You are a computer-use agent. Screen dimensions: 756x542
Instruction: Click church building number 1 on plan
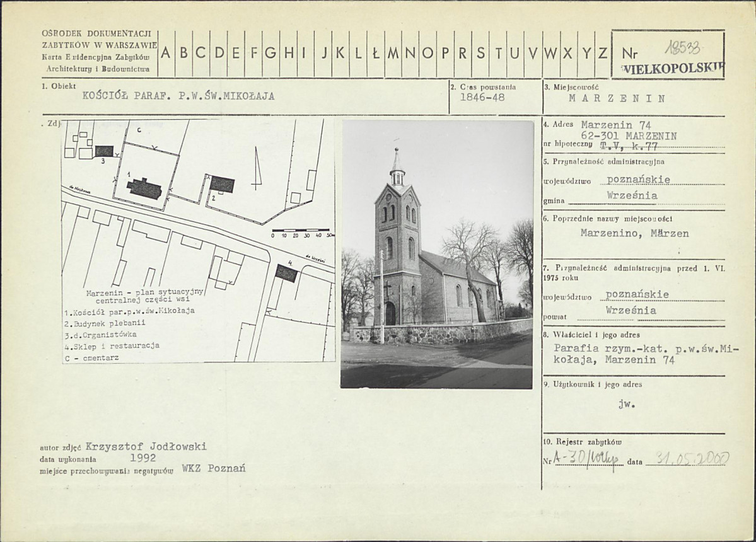click(144, 189)
